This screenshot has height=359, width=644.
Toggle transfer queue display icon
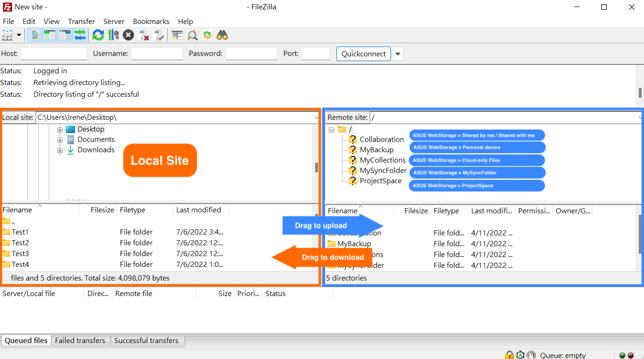[x=80, y=35]
